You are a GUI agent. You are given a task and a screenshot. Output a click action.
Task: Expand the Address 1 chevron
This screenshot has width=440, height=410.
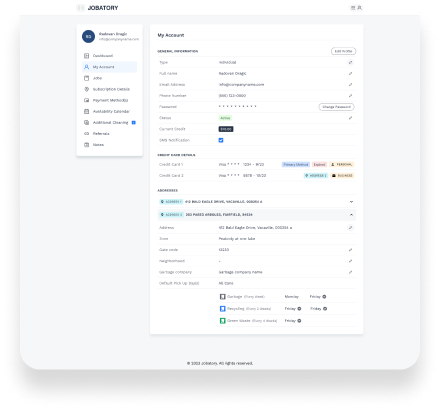click(x=351, y=202)
